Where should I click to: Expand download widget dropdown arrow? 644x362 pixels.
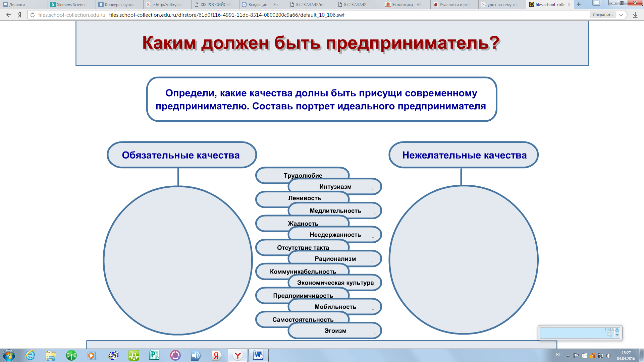(617, 335)
